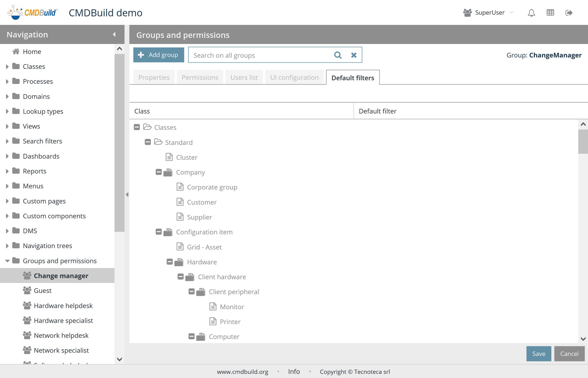
Task: Open the grid management icon in header
Action: pyautogui.click(x=550, y=13)
